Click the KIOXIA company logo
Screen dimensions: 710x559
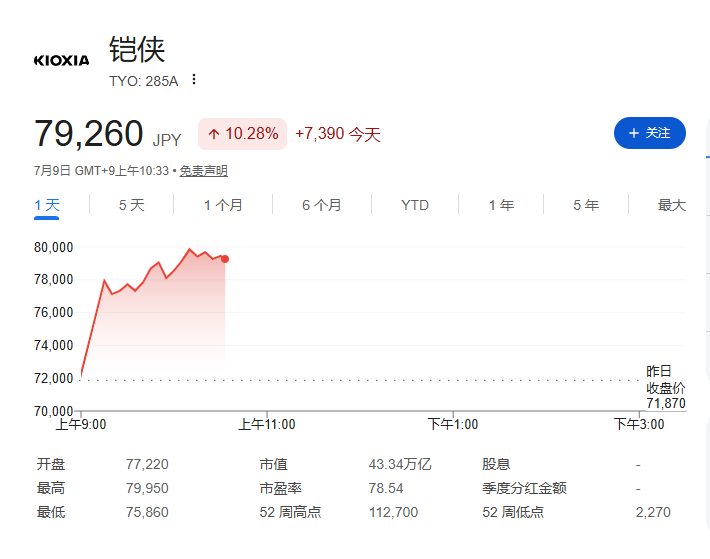click(x=62, y=60)
